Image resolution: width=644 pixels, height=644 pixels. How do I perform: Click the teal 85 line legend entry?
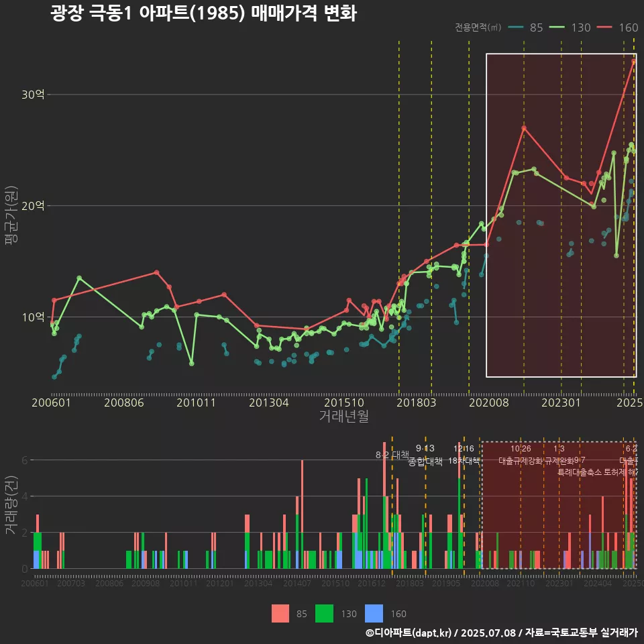point(525,28)
